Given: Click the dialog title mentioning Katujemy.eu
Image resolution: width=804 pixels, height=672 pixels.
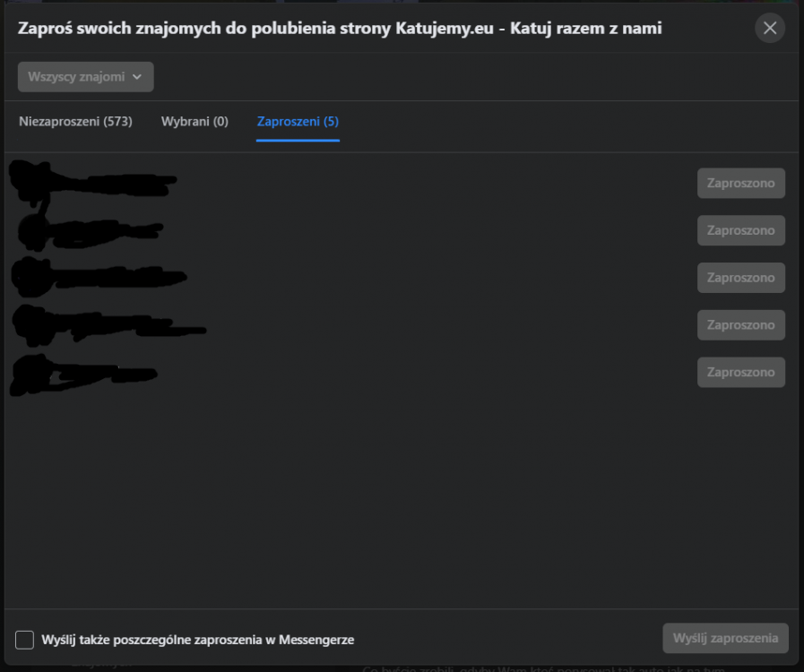Looking at the screenshot, I should pos(340,28).
